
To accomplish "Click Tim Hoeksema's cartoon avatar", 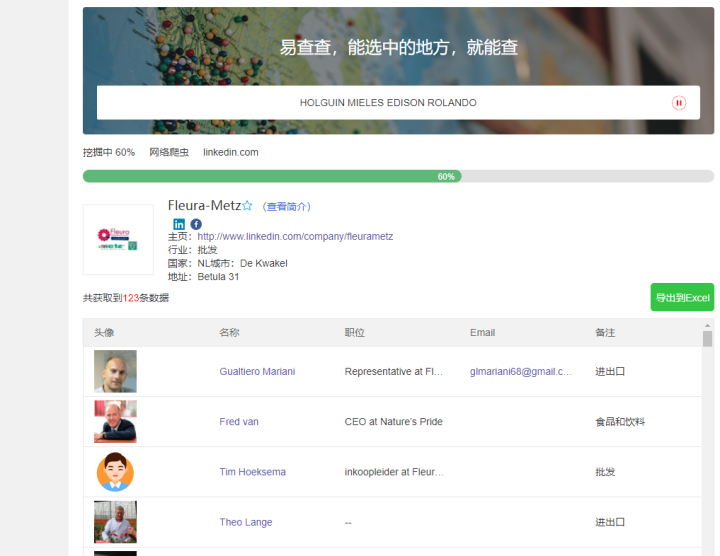I will point(115,472).
